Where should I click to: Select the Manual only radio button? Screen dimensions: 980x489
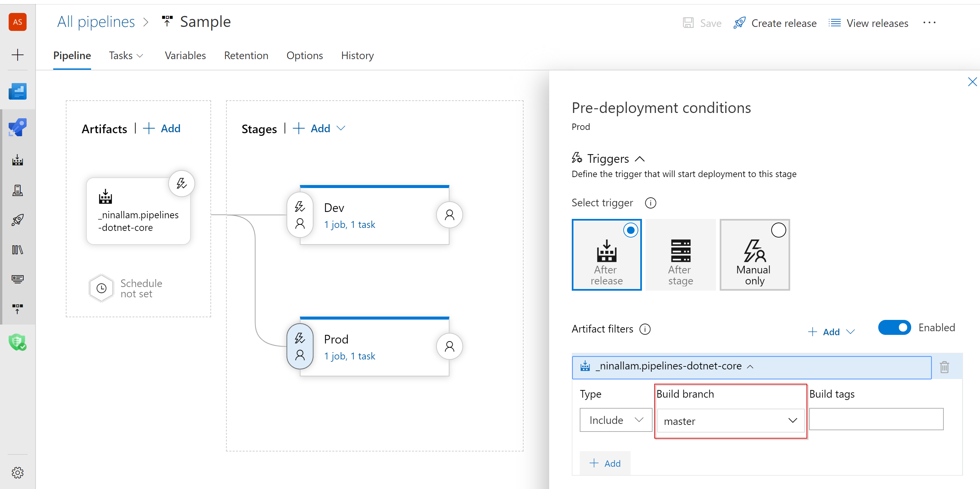778,231
